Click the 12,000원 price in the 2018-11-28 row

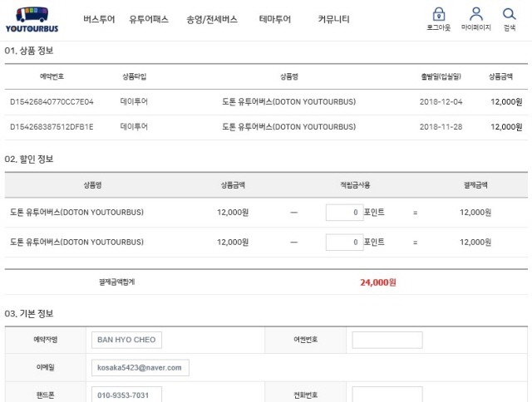(506, 127)
